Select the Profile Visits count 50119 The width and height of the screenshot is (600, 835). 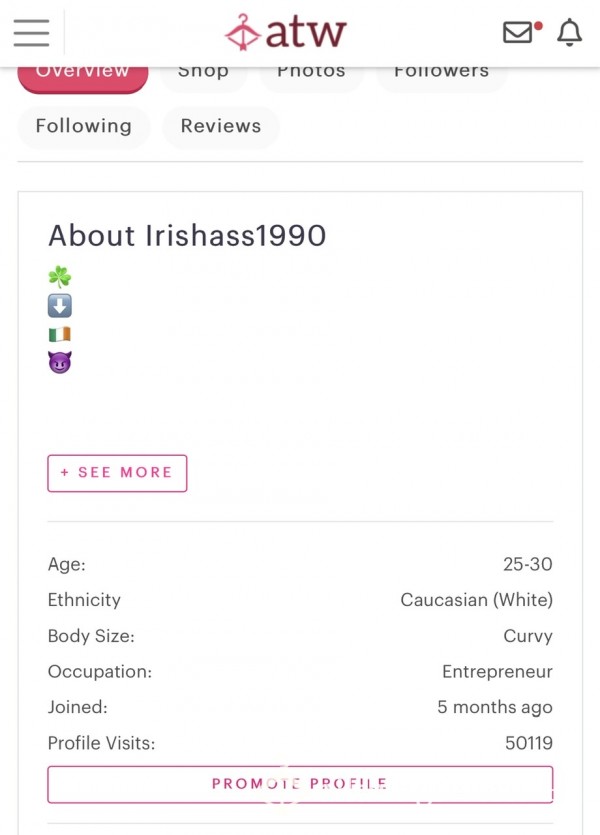click(x=529, y=743)
